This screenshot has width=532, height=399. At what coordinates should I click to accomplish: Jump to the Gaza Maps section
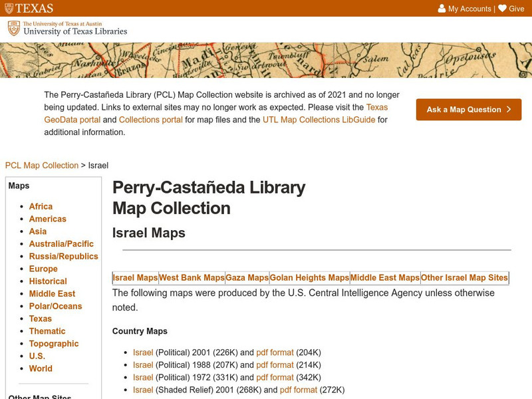pyautogui.click(x=247, y=278)
